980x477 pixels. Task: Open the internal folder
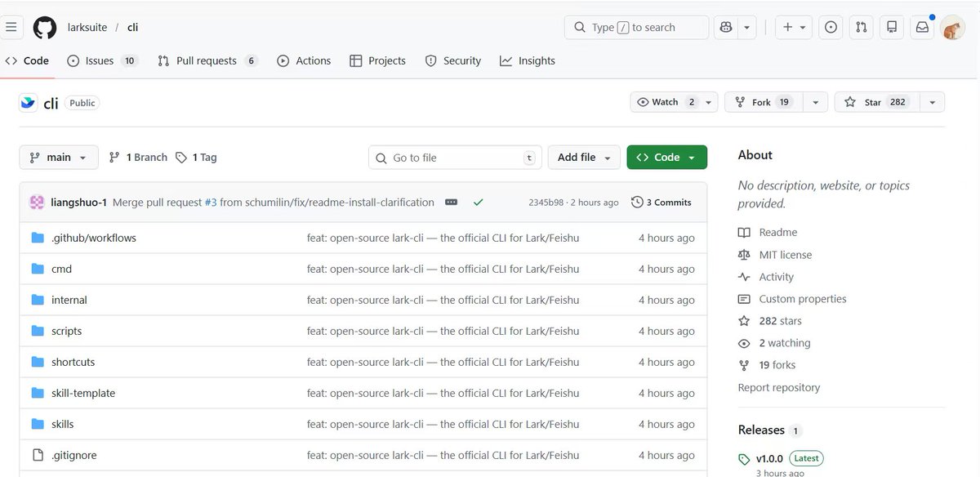coord(69,300)
